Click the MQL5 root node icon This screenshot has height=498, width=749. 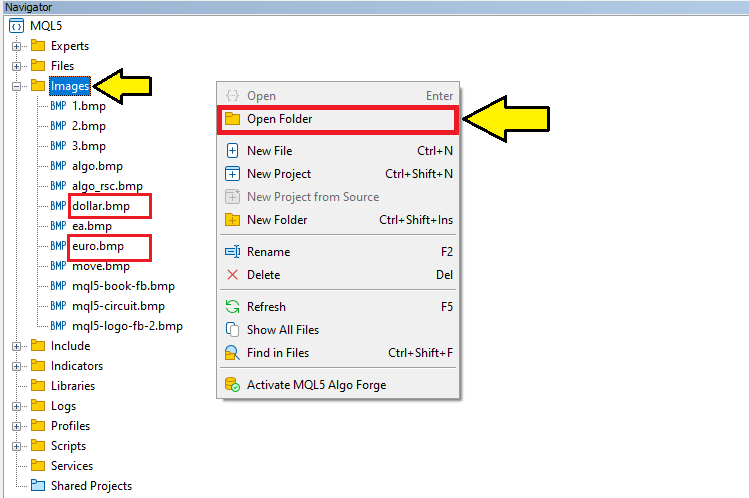tap(16, 26)
